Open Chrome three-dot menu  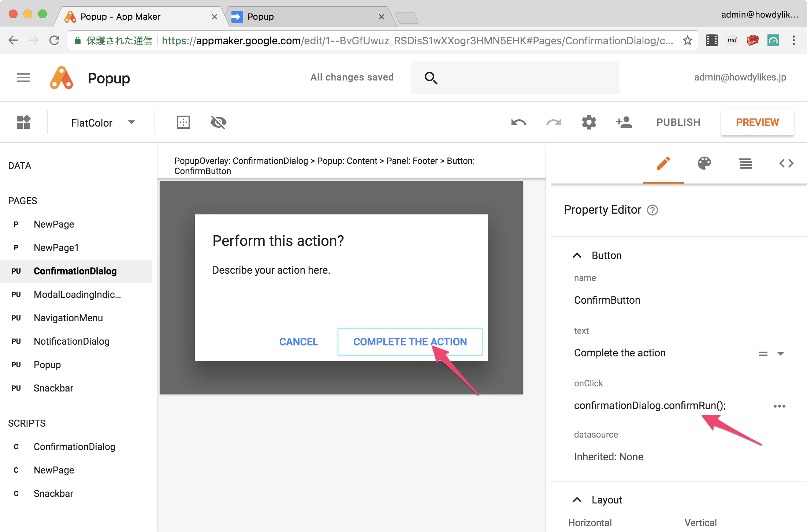[x=793, y=40]
